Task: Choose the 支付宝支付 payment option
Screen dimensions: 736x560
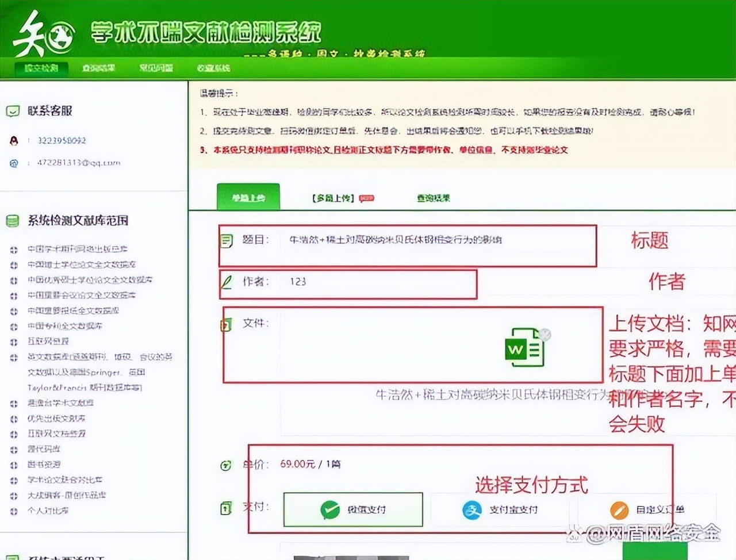Action: coord(500,510)
